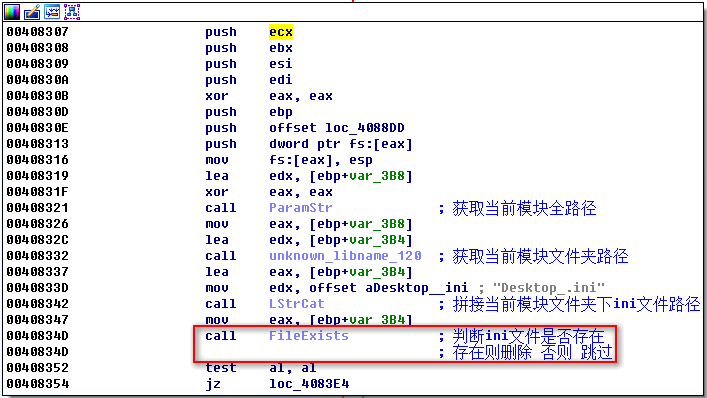Click address 00408352
The height and width of the screenshot is (398, 707).
coord(37,368)
